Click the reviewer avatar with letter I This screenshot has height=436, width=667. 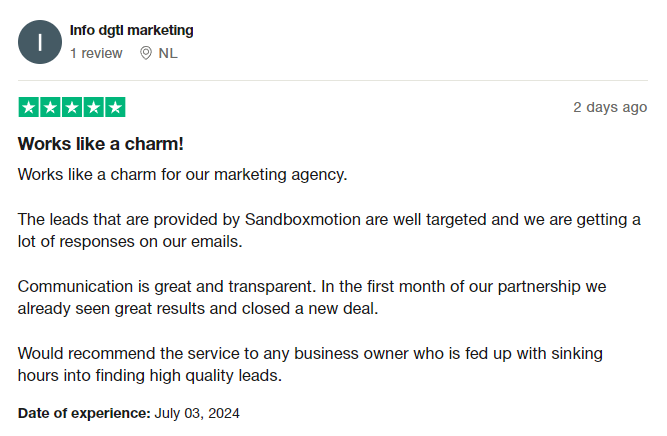(x=40, y=41)
